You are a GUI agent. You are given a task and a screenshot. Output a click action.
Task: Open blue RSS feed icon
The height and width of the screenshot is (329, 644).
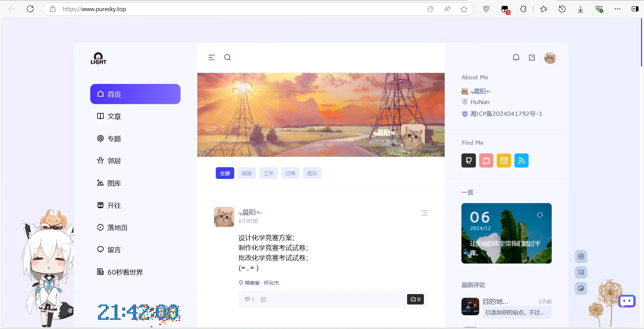522,160
